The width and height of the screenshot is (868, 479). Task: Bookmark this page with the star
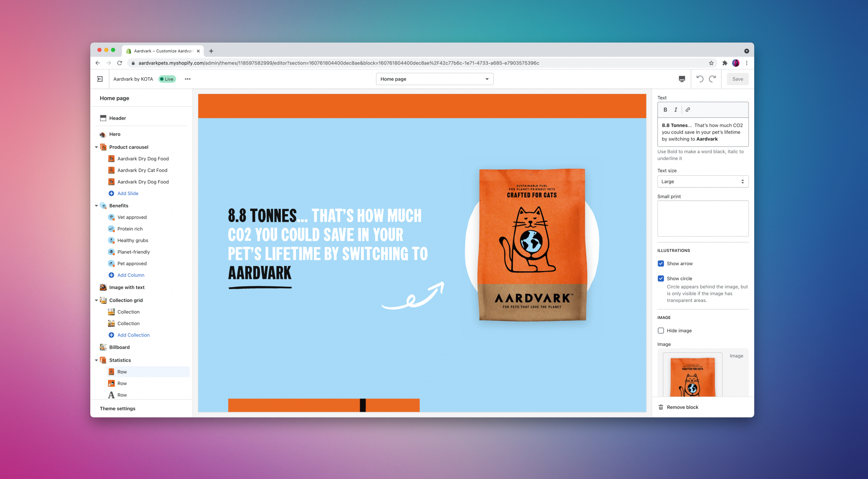tap(711, 63)
